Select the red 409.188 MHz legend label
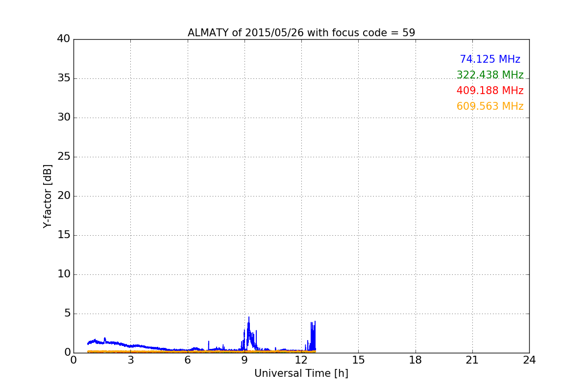This screenshot has width=588, height=392. tap(490, 91)
